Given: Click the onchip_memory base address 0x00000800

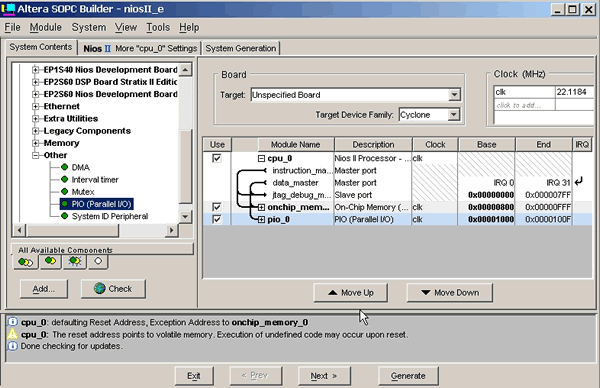Looking at the screenshot, I should click(x=491, y=207).
